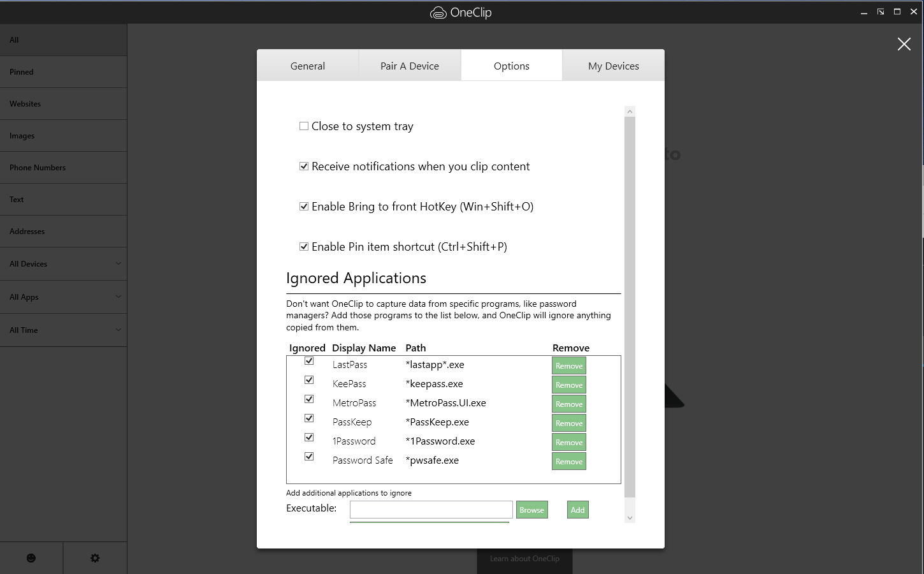Disable Bring to front HotKey option
Image resolution: width=924 pixels, height=574 pixels.
pyautogui.click(x=304, y=207)
